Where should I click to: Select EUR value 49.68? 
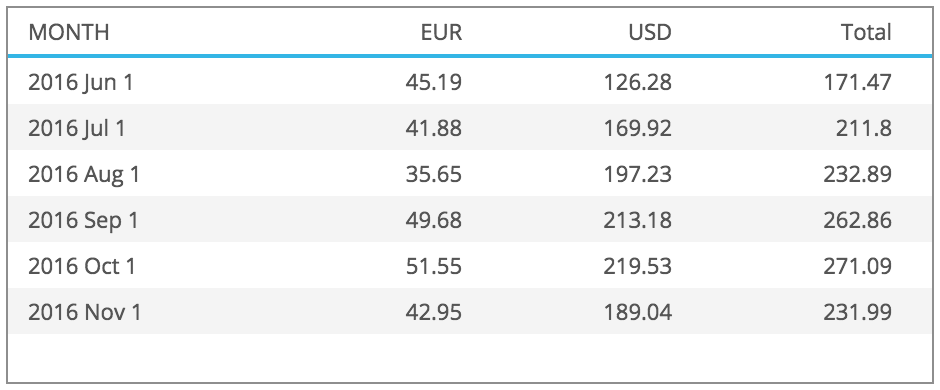click(434, 220)
